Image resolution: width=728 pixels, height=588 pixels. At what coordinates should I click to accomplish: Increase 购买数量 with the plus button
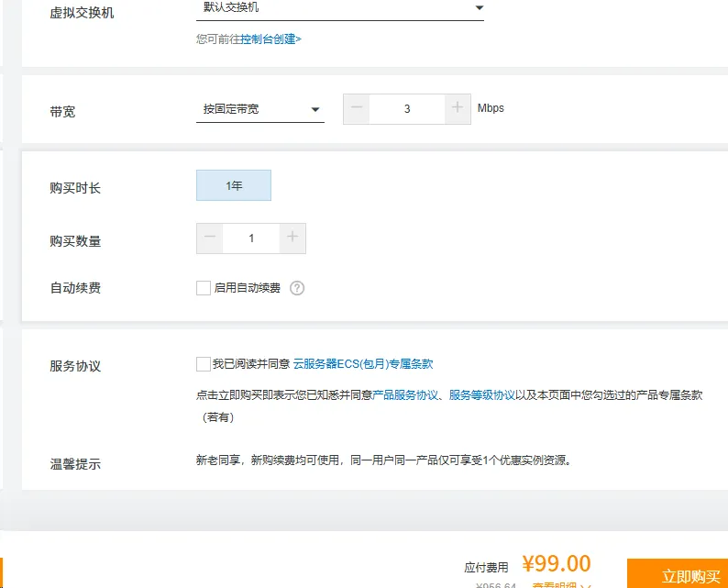[x=292, y=239]
